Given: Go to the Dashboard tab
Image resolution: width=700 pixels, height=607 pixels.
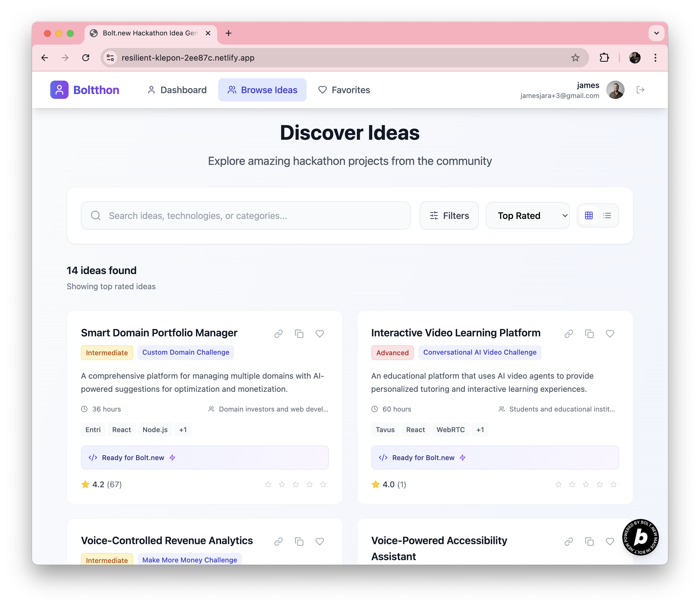Looking at the screenshot, I should (x=177, y=90).
